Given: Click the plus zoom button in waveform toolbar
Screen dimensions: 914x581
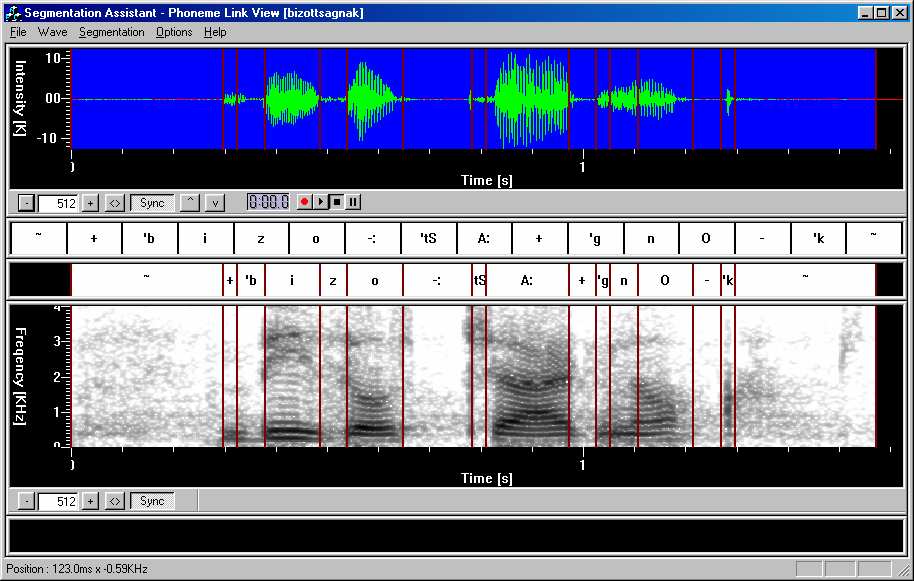Looking at the screenshot, I should coord(90,203).
